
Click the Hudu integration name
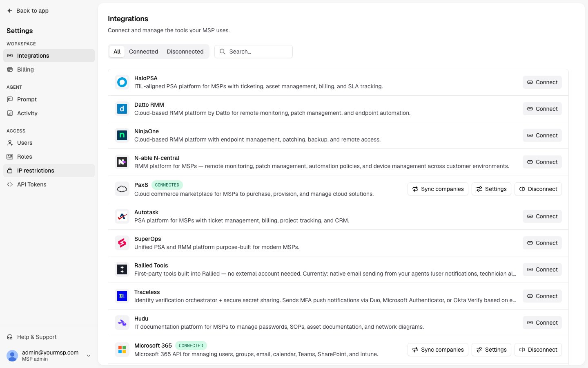click(x=141, y=319)
